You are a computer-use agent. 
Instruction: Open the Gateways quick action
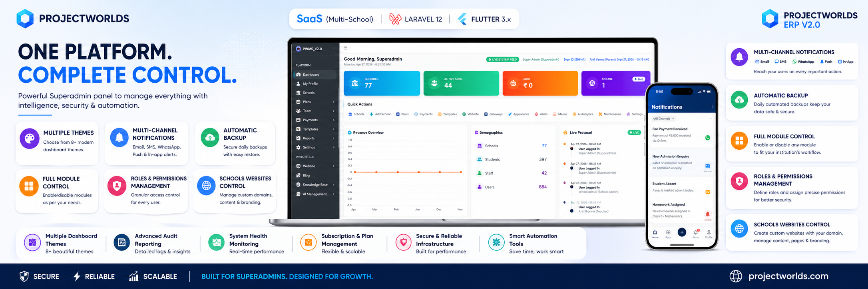tap(494, 114)
